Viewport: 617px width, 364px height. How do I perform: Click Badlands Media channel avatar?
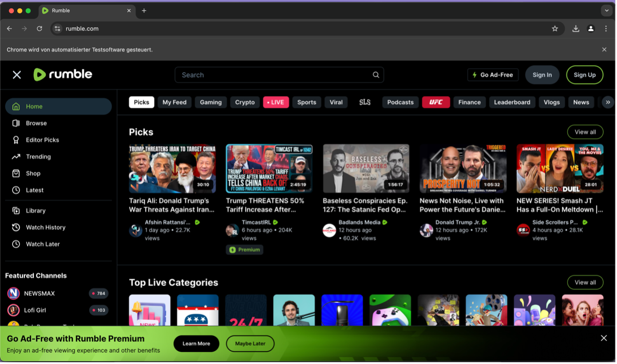point(329,231)
